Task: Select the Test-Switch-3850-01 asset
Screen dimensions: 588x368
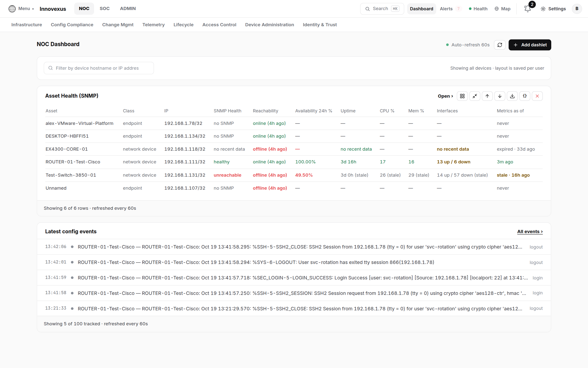Action: pyautogui.click(x=71, y=175)
